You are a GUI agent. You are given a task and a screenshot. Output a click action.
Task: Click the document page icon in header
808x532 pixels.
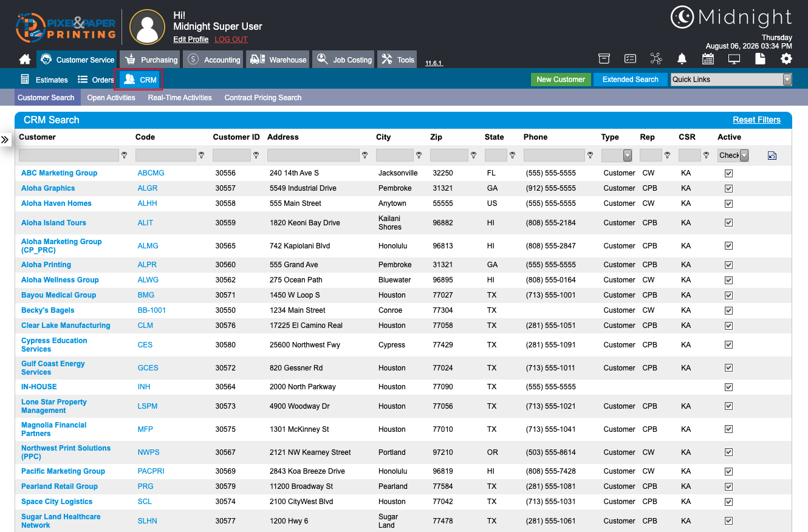(760, 59)
